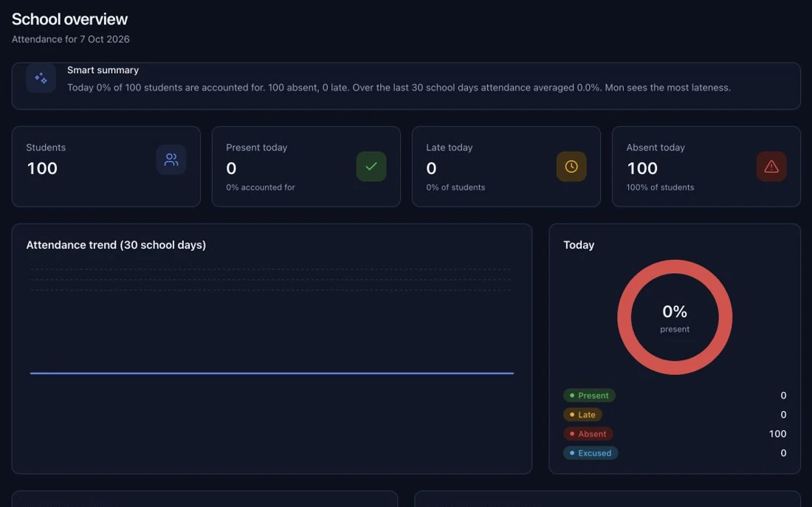Click the yellow clock Late today icon
This screenshot has width=812, height=507.
tap(571, 166)
